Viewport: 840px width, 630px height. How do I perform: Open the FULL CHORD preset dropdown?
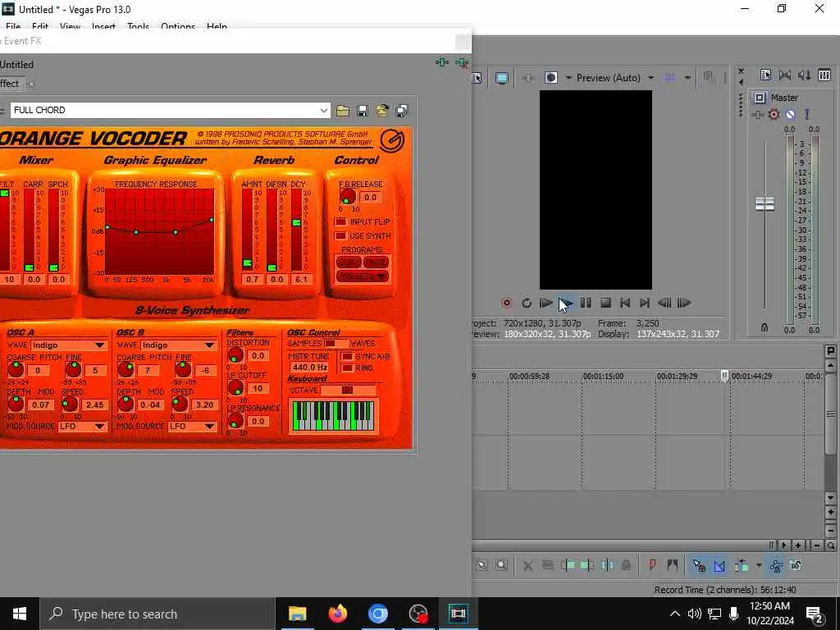pos(323,111)
